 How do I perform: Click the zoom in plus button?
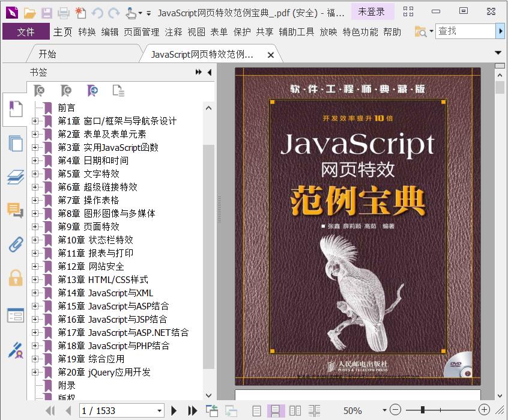484,410
